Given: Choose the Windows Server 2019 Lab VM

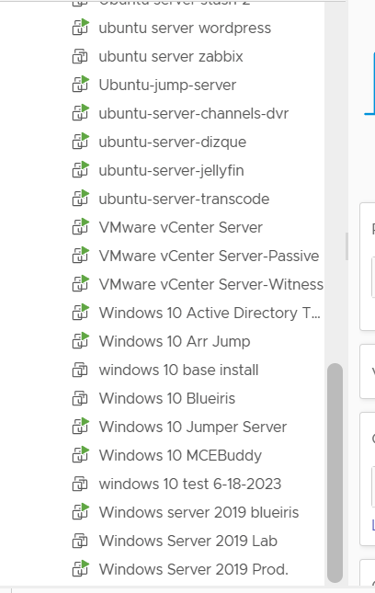Looking at the screenshot, I should click(x=188, y=541).
